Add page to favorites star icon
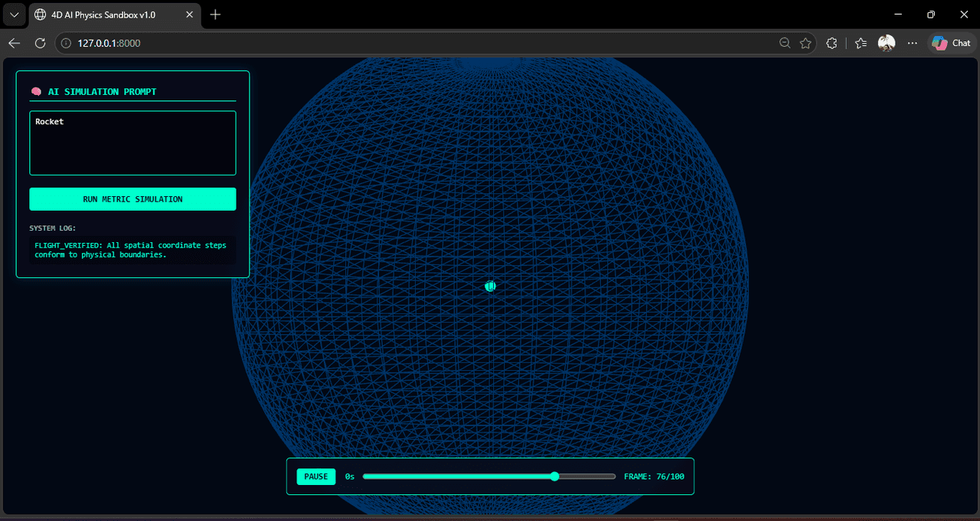This screenshot has width=980, height=521. [x=805, y=44]
